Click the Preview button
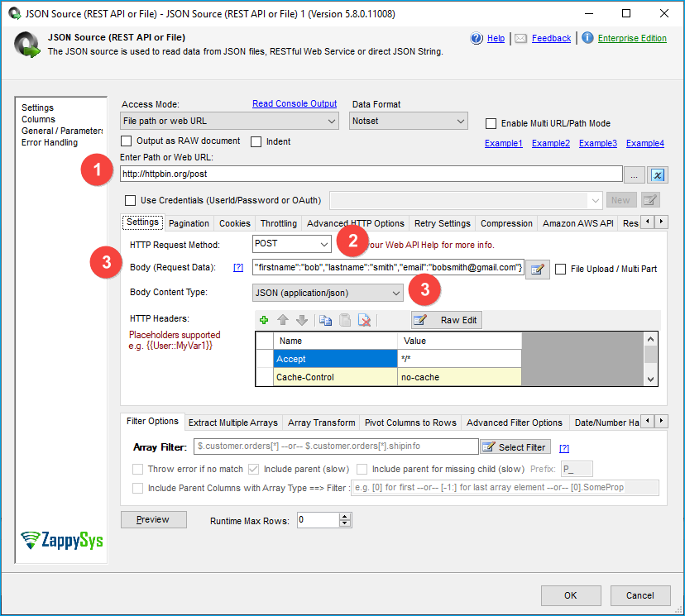 click(x=152, y=520)
